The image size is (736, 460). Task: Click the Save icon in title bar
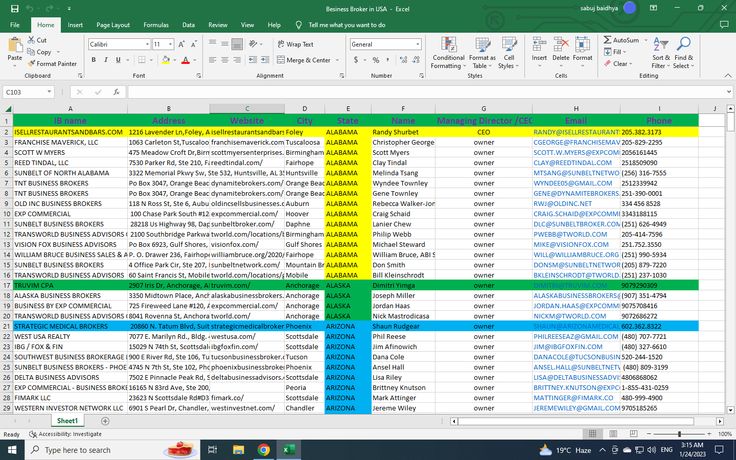[x=15, y=8]
